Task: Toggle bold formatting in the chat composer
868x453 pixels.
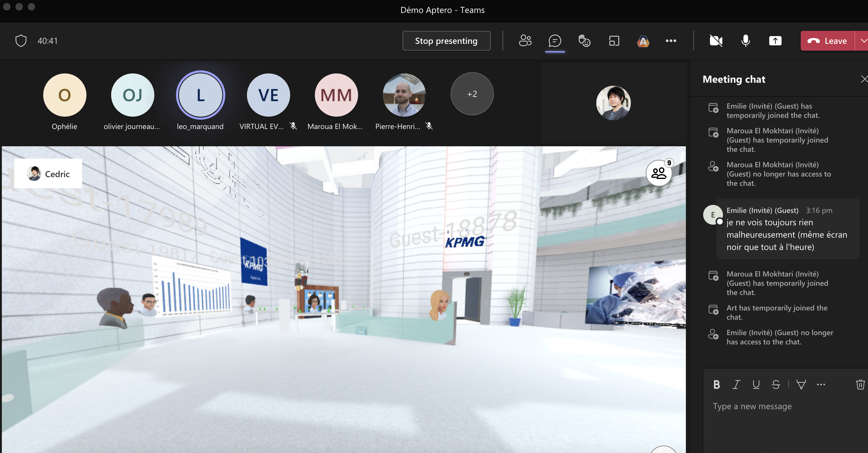Action: pyautogui.click(x=716, y=384)
